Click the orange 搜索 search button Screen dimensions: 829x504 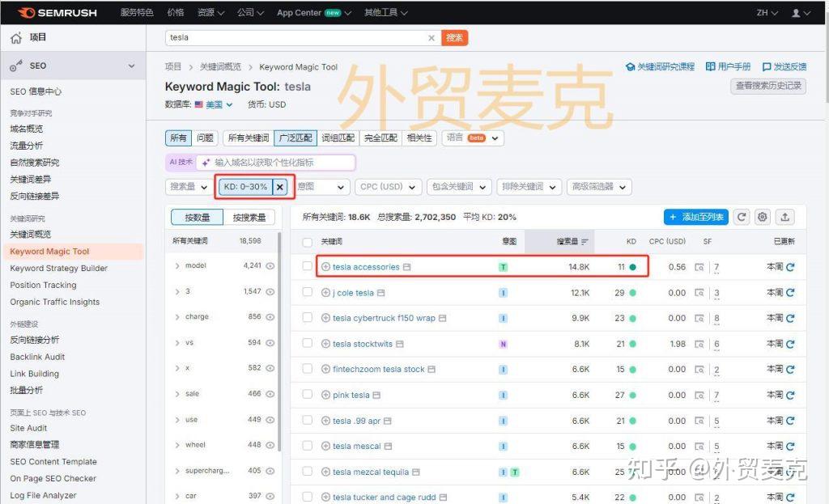click(x=454, y=37)
